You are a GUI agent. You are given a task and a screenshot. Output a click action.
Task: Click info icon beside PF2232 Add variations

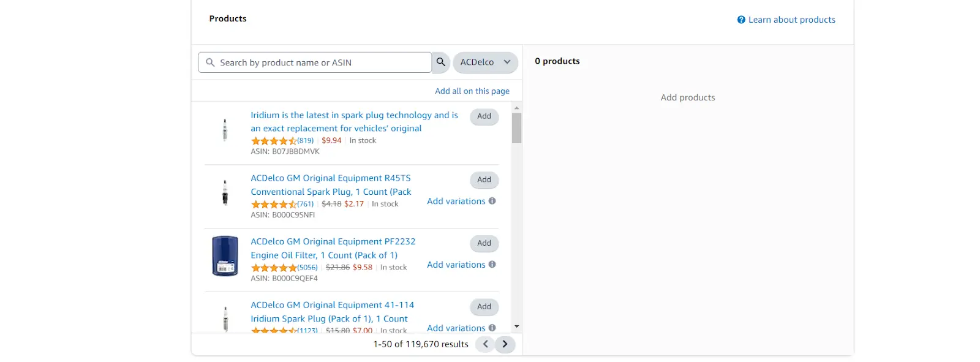click(x=492, y=265)
